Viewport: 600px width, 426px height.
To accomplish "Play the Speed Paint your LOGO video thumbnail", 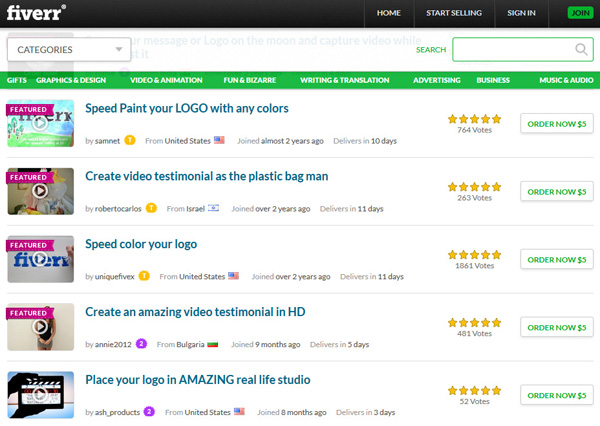I will coord(40,123).
